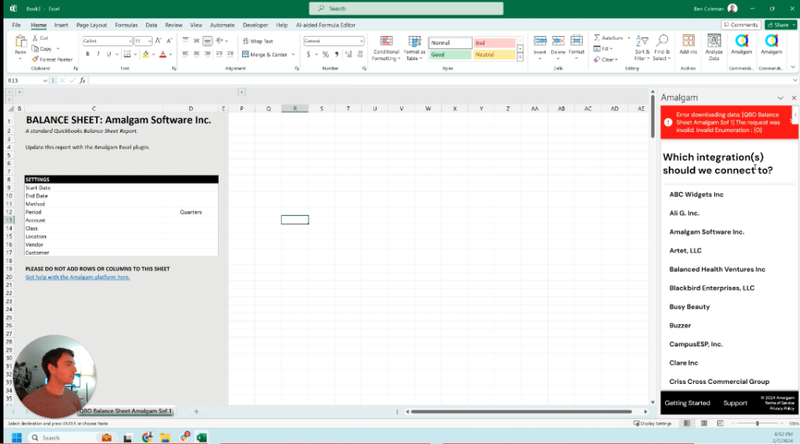The height and width of the screenshot is (444, 800).
Task: Toggle Merge & Center
Action: 265,54
